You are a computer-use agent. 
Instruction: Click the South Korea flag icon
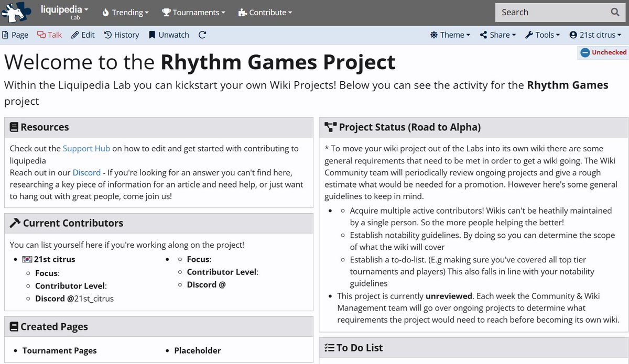pyautogui.click(x=27, y=259)
